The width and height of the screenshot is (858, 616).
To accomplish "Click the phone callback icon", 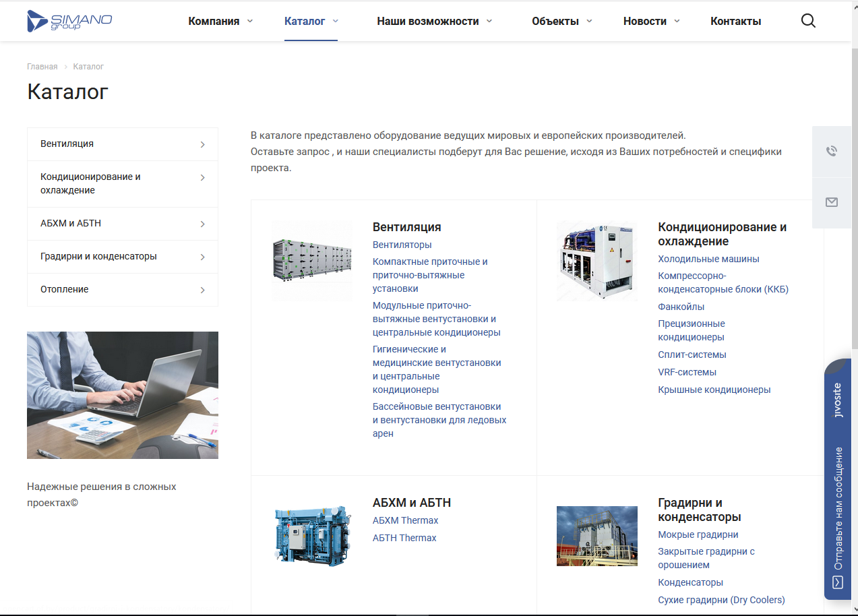I will pyautogui.click(x=832, y=151).
